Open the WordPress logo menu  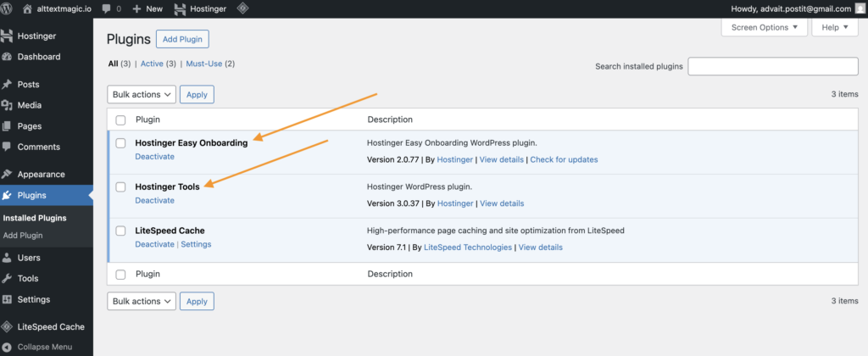click(7, 8)
